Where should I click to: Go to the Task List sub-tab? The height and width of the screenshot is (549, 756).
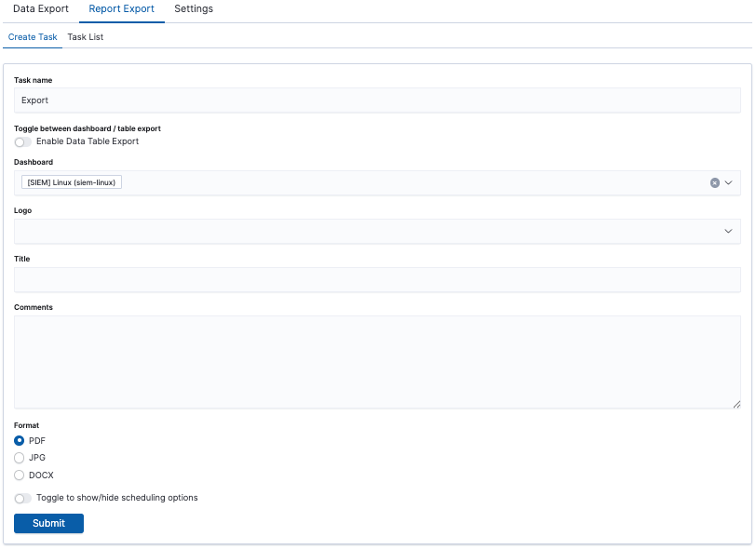[86, 37]
